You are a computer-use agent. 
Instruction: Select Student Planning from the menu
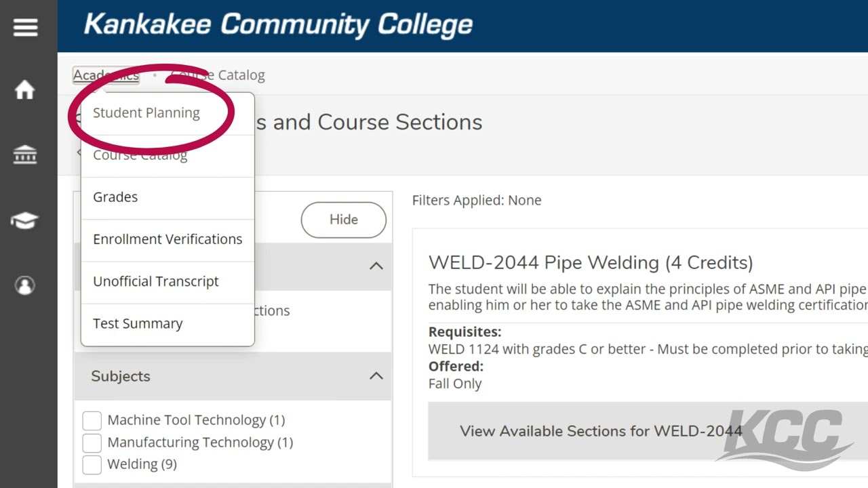pos(146,113)
